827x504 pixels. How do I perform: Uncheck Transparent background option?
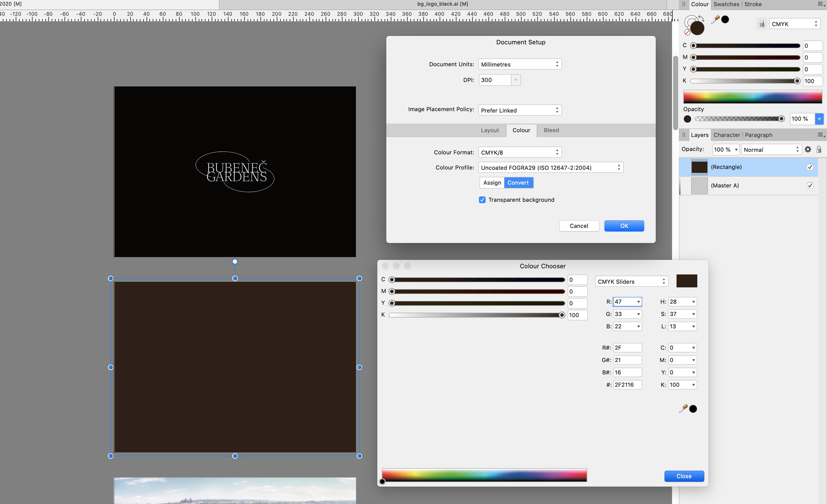(482, 200)
